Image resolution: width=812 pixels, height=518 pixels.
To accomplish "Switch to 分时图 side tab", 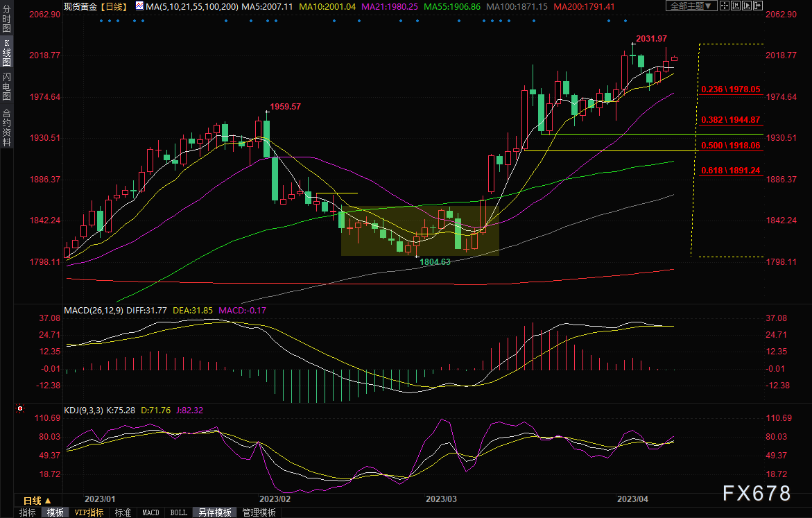I will click(x=7, y=19).
